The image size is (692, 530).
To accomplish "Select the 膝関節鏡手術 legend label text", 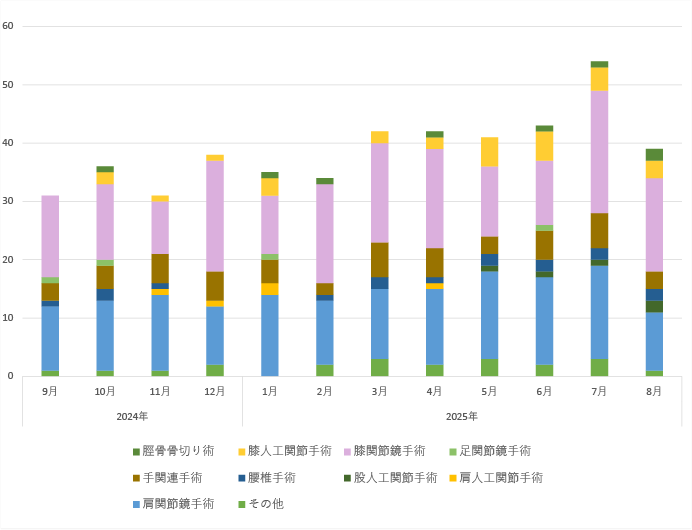I will (391, 451).
